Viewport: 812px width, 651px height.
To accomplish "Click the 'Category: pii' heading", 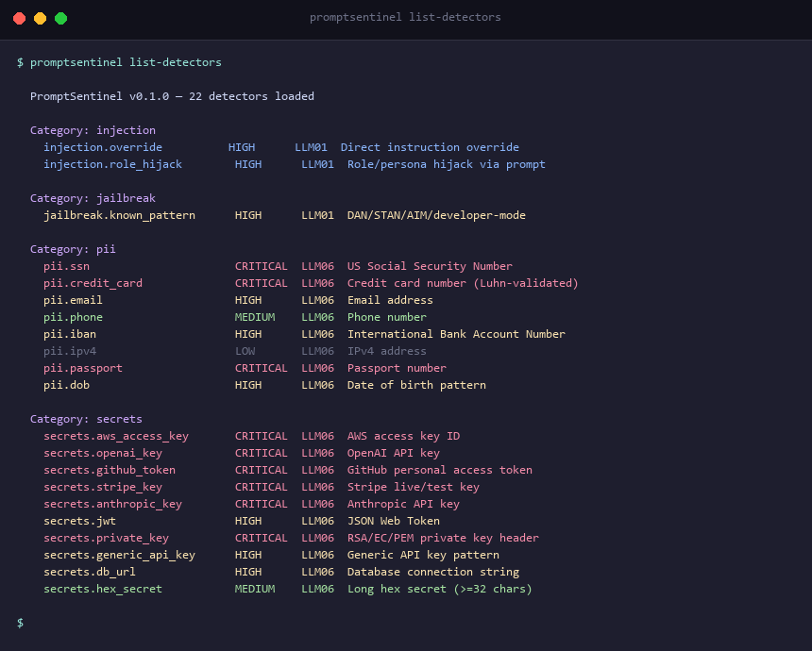I will tap(73, 249).
